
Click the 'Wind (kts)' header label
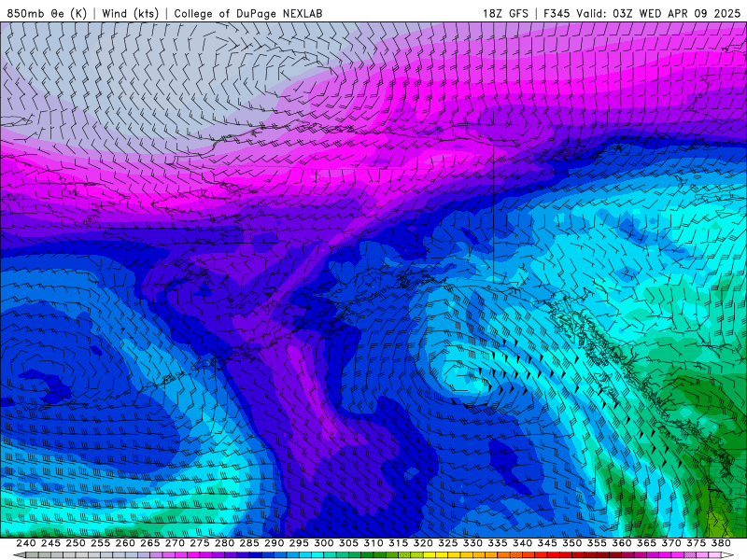click(130, 13)
